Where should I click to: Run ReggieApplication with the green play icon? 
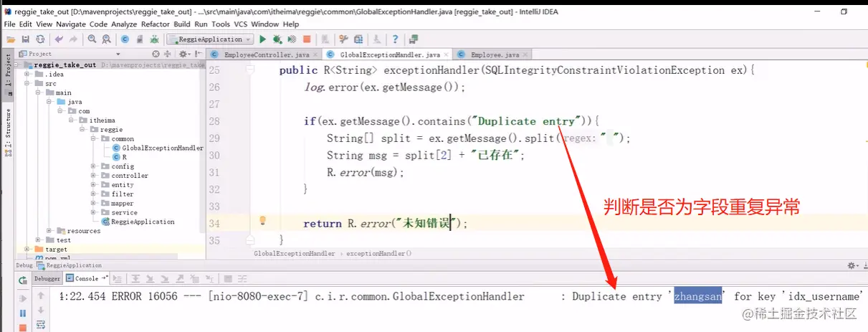pos(262,39)
